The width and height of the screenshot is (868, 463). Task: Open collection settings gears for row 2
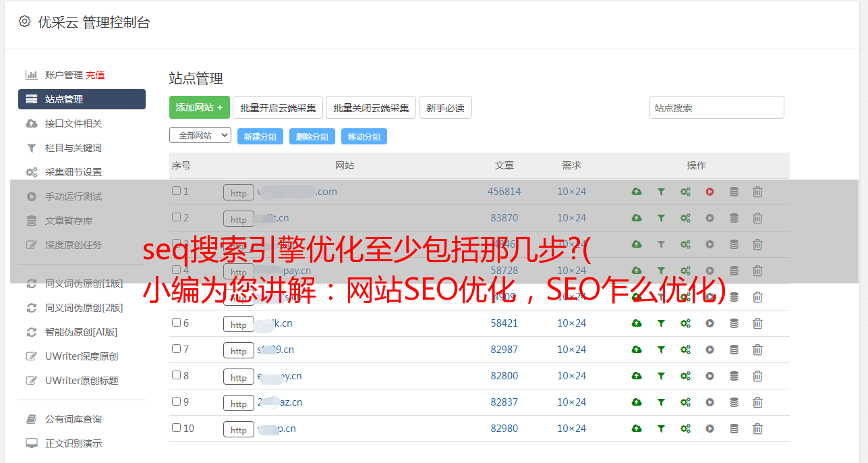coord(685,218)
